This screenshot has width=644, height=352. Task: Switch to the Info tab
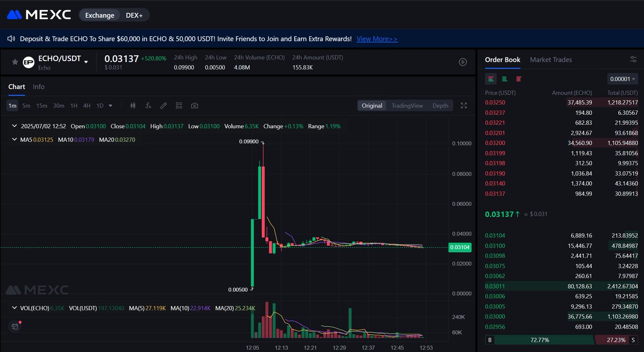click(x=39, y=86)
